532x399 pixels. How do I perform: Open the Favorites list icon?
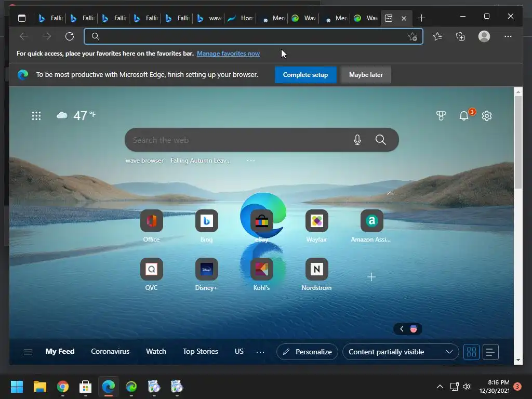[437, 36]
